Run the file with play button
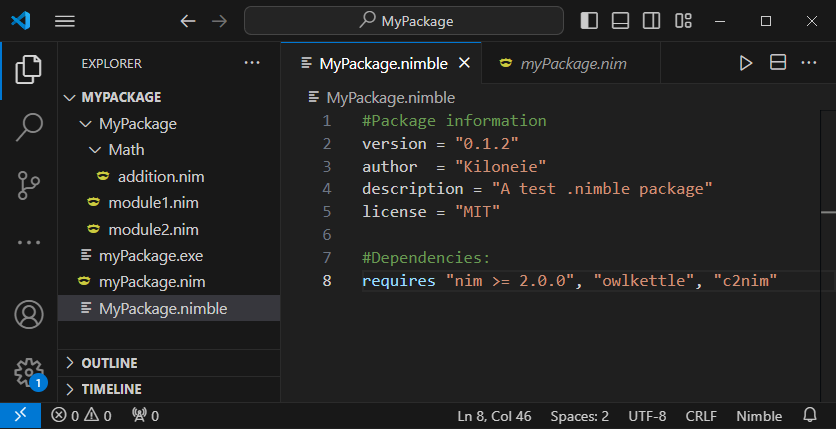Screen dimensions: 836x429 [745, 63]
